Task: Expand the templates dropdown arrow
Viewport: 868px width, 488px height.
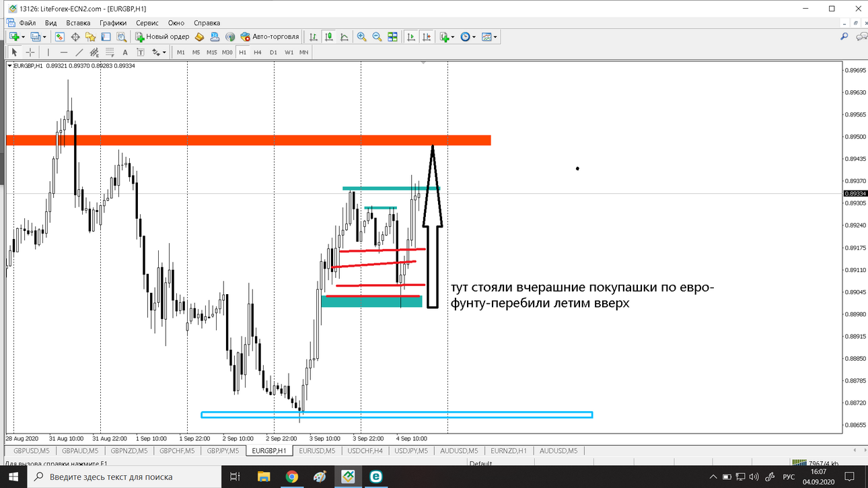Action: pos(495,37)
